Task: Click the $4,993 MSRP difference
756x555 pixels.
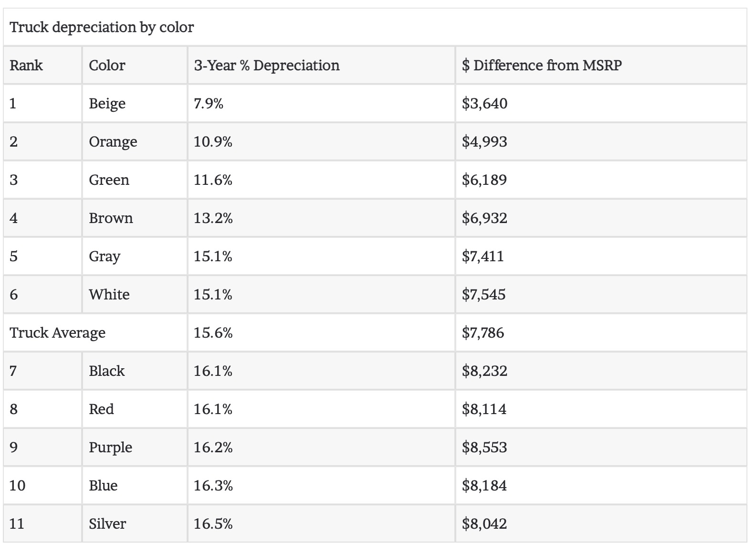Action: [x=484, y=142]
